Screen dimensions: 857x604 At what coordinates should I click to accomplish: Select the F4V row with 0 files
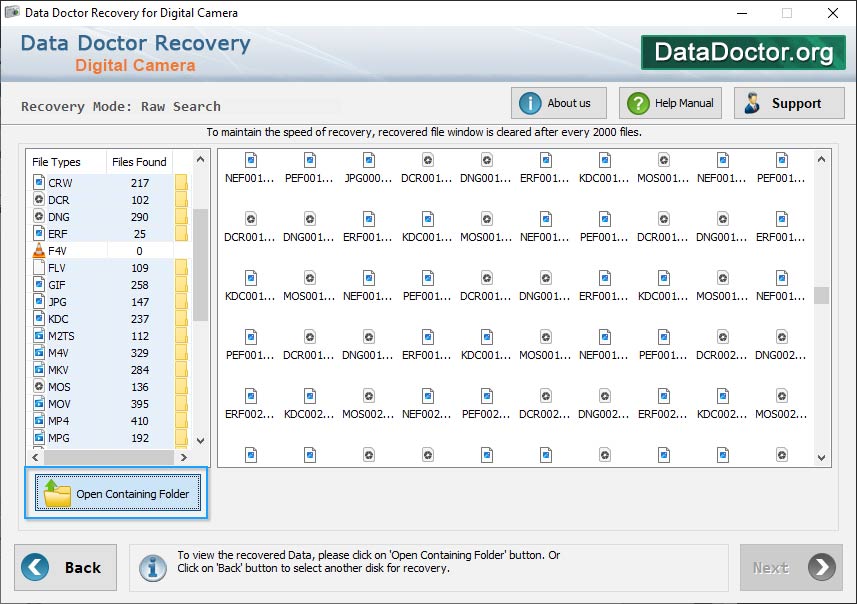(x=109, y=250)
